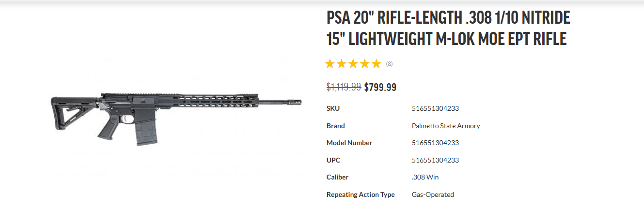Click the rifle product image
The image size is (644, 209).
click(x=176, y=119)
